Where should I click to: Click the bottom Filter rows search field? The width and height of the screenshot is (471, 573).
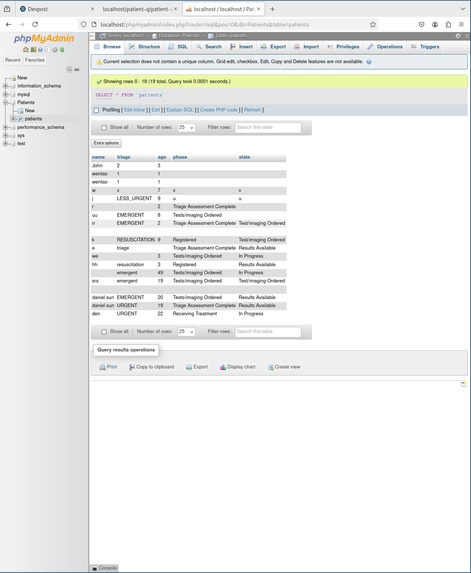point(268,331)
